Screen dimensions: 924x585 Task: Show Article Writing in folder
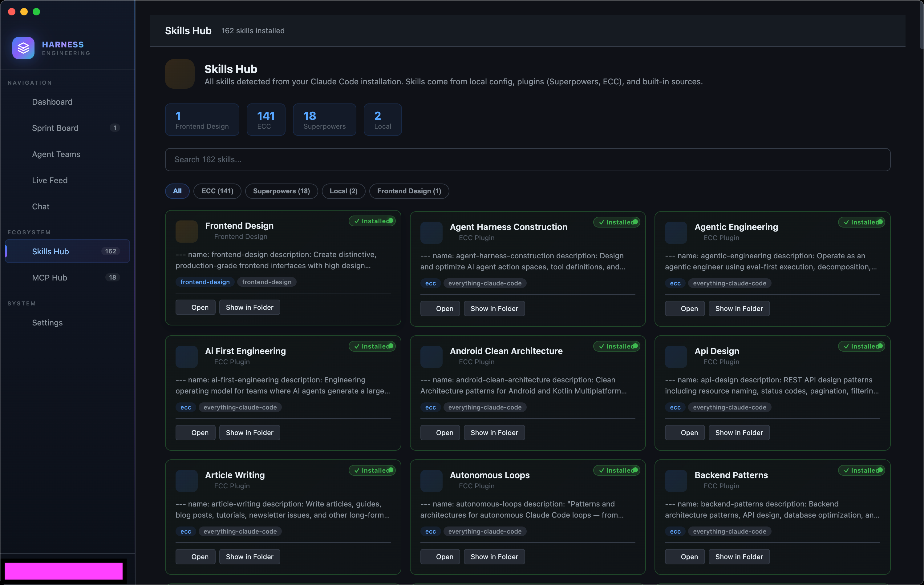coord(249,557)
